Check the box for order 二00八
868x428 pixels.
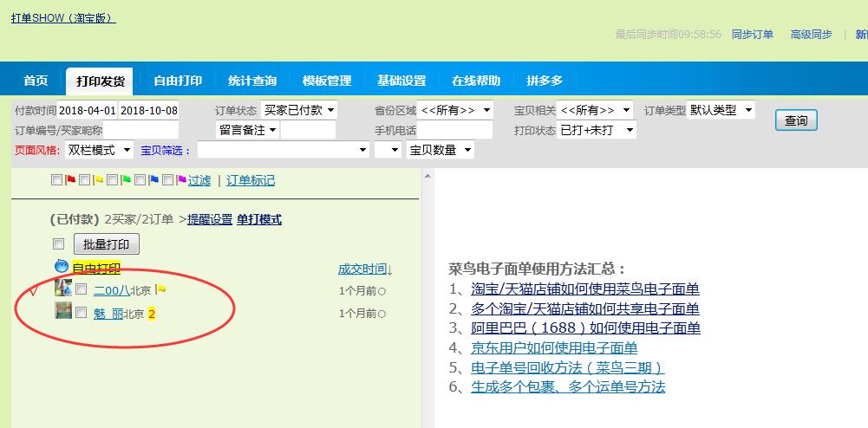point(82,289)
